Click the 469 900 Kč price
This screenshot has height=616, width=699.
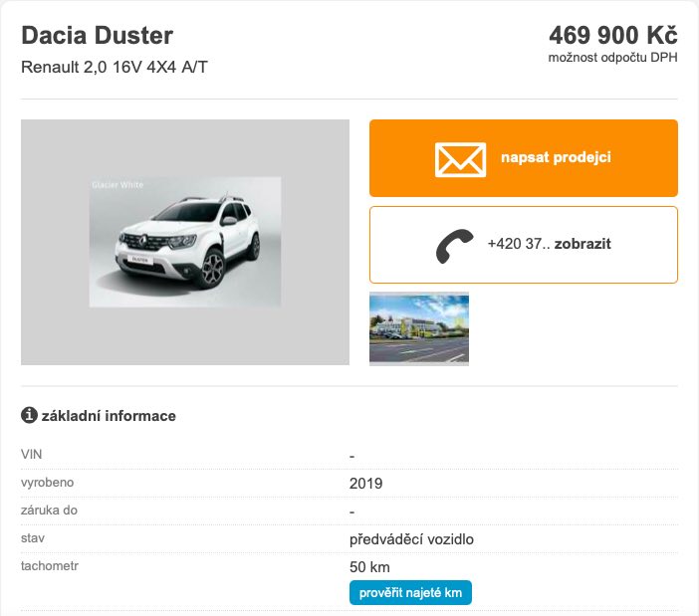pos(613,35)
